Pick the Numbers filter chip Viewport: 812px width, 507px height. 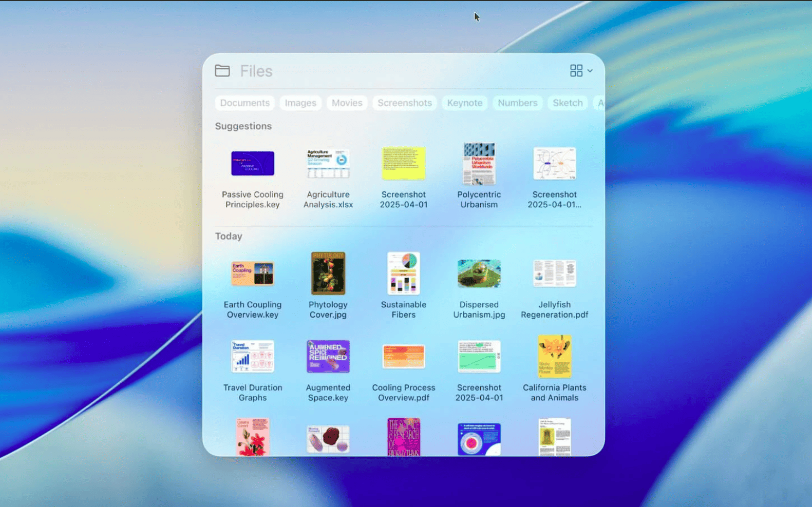click(x=518, y=103)
